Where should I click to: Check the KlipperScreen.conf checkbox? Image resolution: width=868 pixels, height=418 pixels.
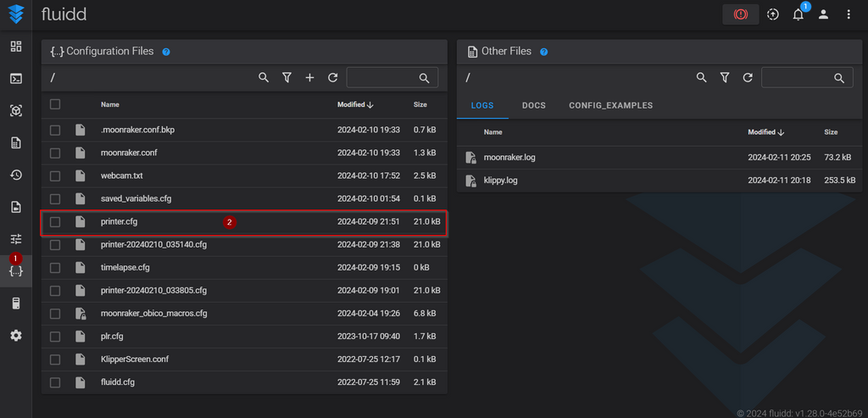(x=55, y=359)
